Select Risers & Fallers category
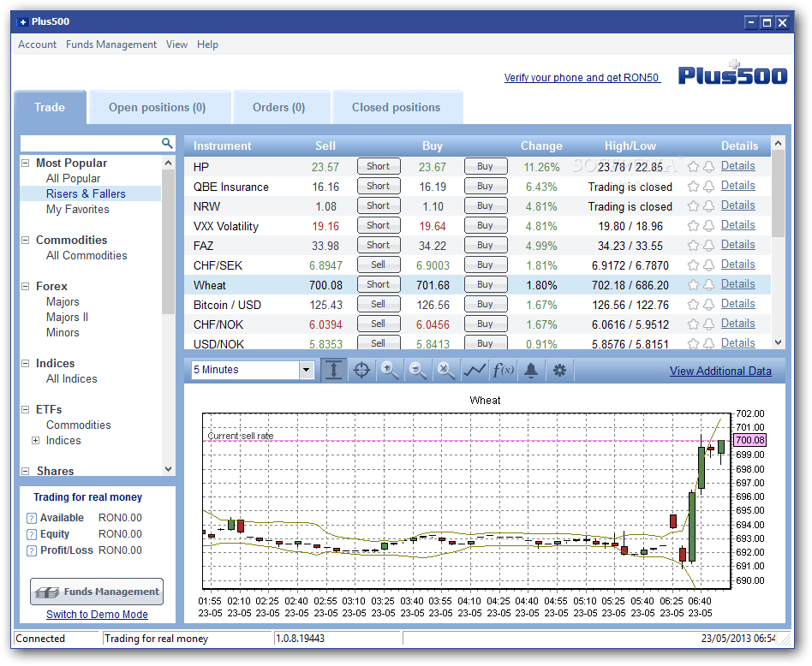 point(86,194)
